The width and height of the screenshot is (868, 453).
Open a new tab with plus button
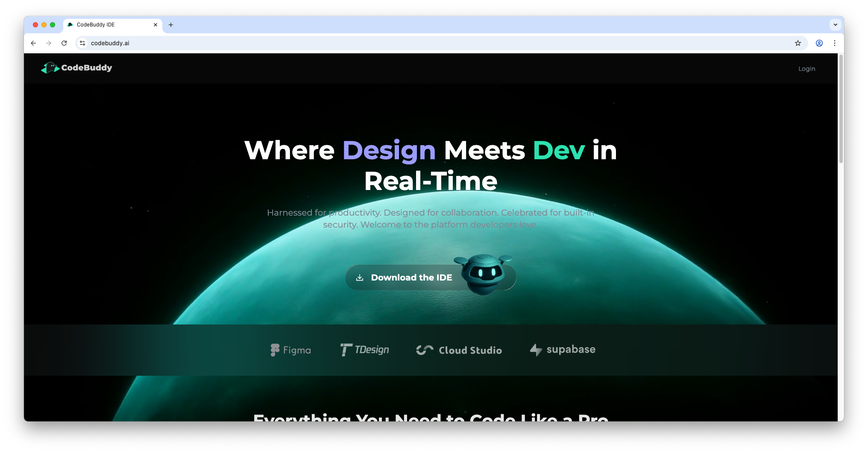point(171,25)
